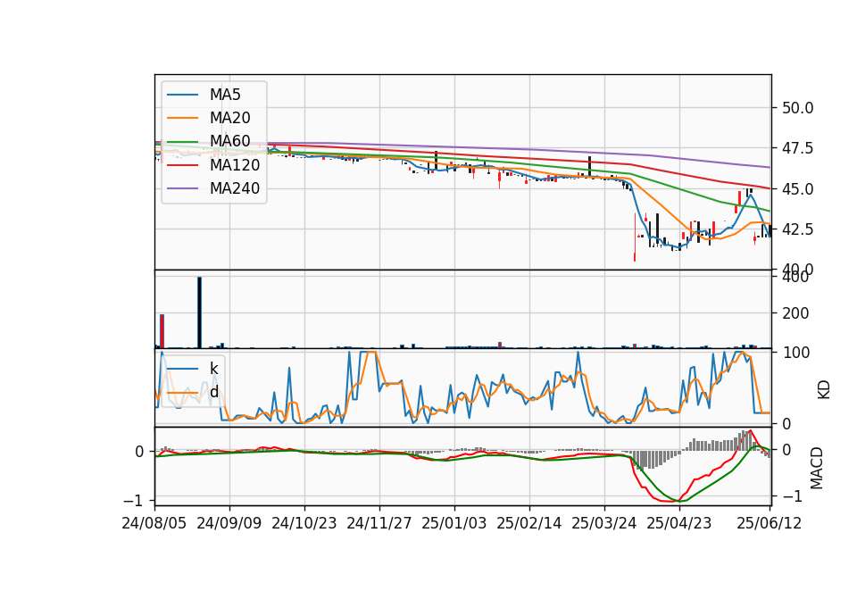The height and width of the screenshot is (616, 857).
Task: Click the 100 KD axis label
Action: point(795,353)
